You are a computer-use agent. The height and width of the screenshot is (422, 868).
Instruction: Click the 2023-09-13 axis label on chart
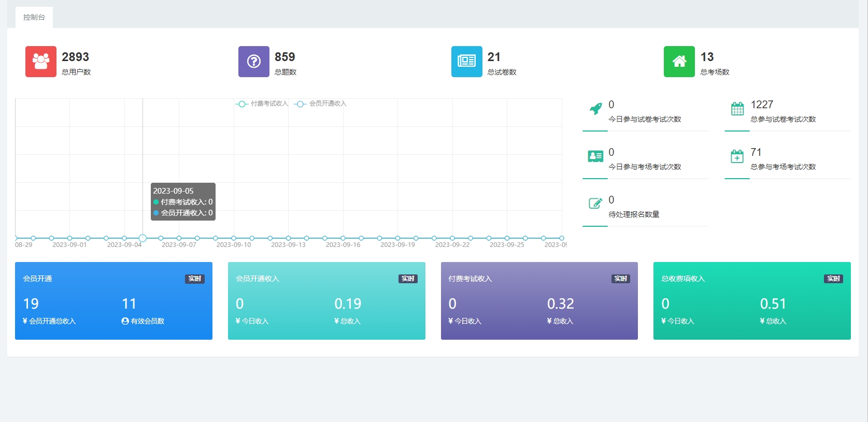point(288,245)
